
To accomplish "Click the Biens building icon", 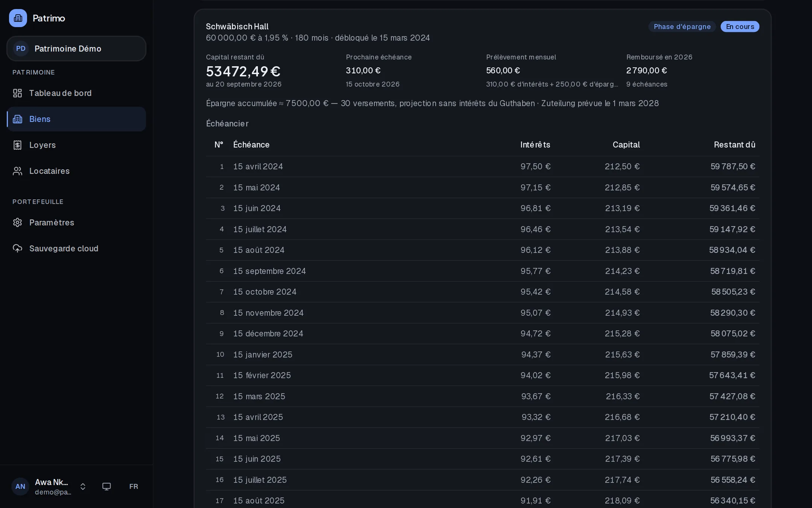I will (x=17, y=119).
